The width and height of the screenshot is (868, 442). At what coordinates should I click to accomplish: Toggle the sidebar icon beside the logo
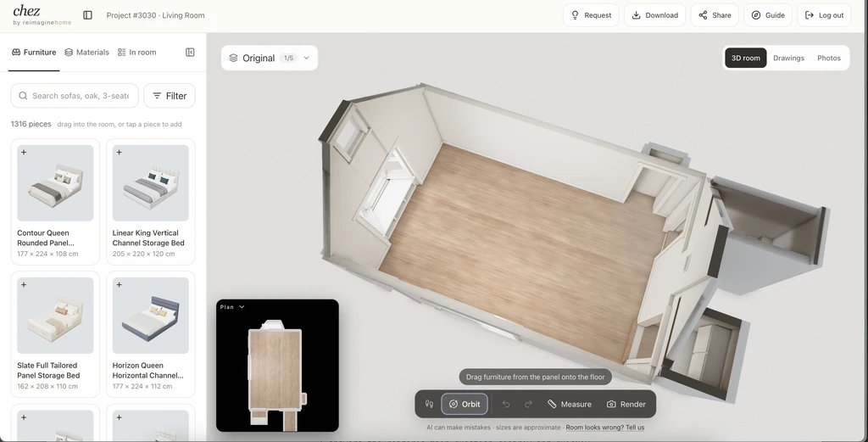87,15
